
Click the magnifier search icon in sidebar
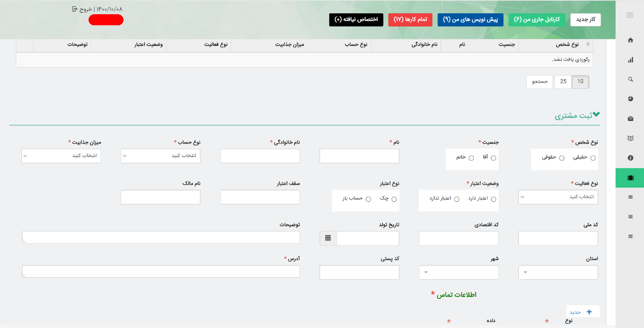(x=630, y=79)
